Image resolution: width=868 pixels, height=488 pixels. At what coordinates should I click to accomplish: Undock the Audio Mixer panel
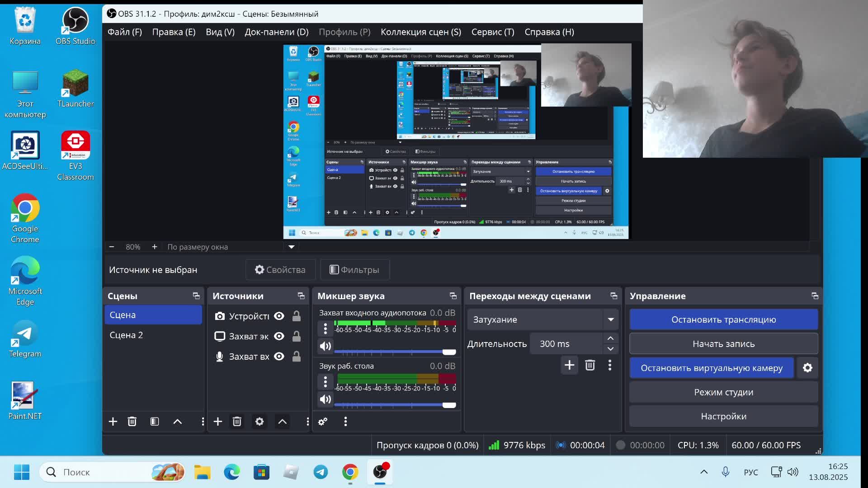pos(453,296)
